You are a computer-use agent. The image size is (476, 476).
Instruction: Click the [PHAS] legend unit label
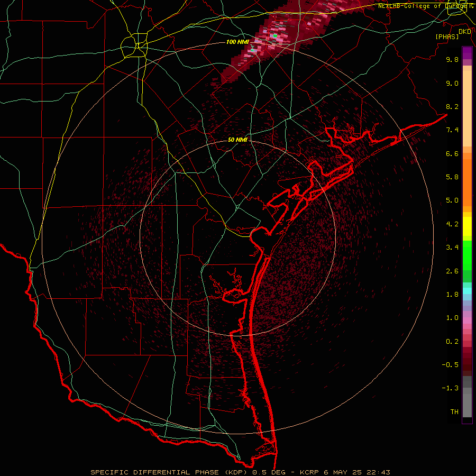447,36
